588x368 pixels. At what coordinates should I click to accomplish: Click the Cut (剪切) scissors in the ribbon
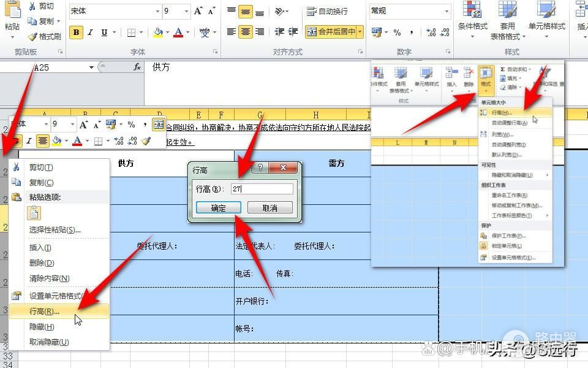click(x=41, y=6)
